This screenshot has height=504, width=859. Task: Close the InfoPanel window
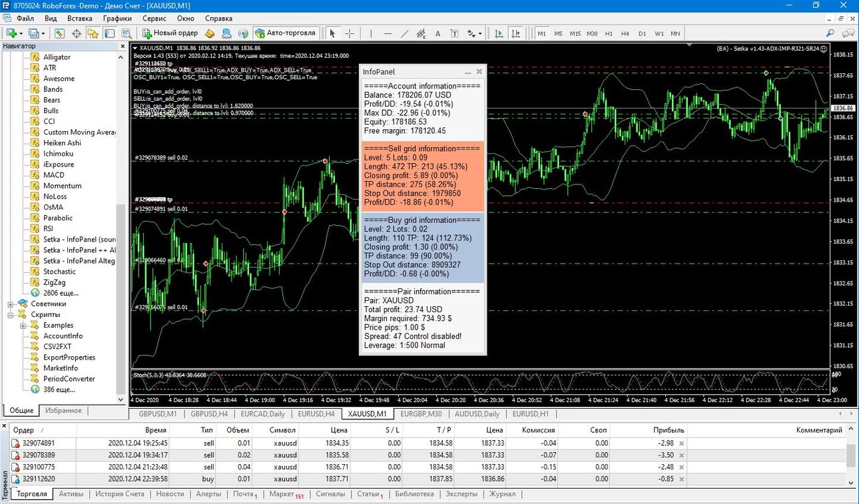(479, 72)
